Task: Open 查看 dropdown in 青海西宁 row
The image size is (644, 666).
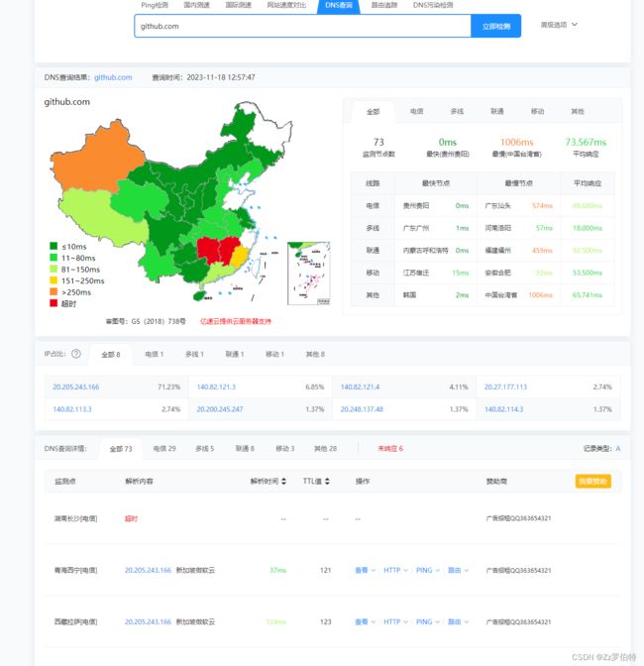Action: [x=365, y=570]
